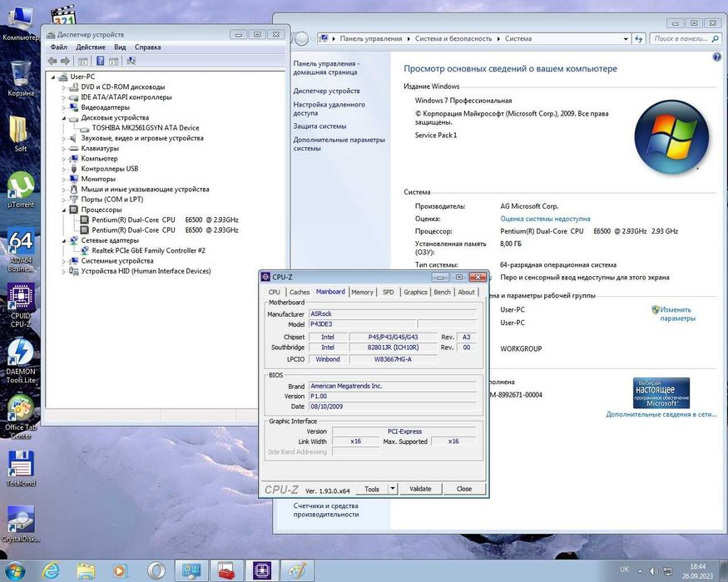
Task: Select the µTorrent desktop shortcut
Action: click(21, 190)
